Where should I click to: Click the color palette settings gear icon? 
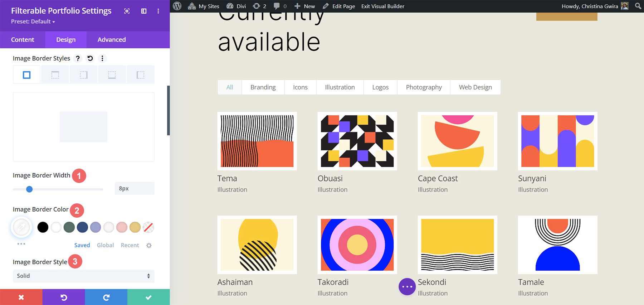coord(149,245)
